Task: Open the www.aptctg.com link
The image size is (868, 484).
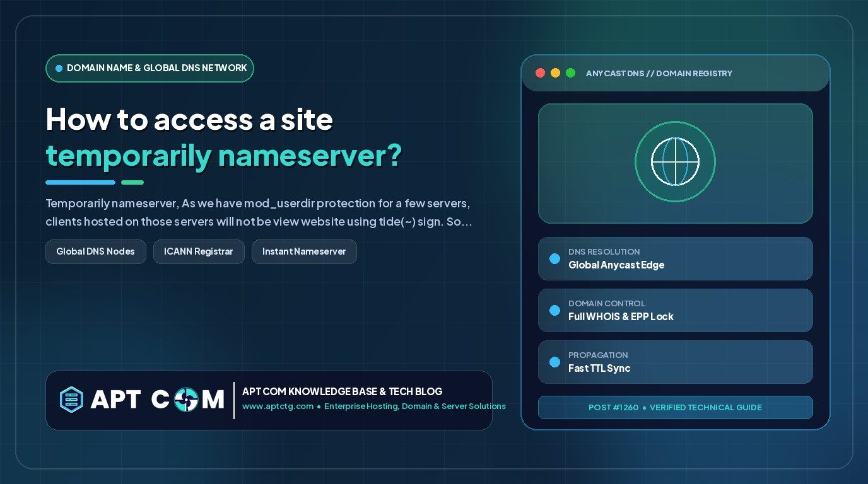Action: click(x=278, y=406)
